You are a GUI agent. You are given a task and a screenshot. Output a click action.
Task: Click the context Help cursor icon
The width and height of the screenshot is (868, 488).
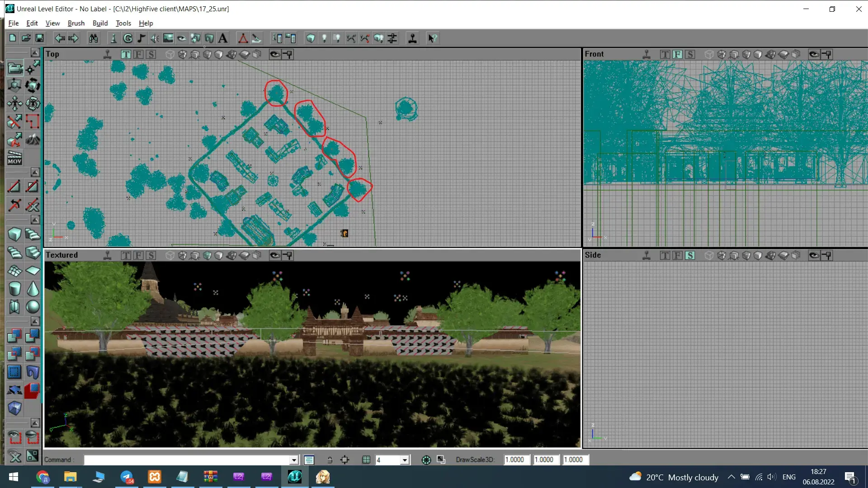click(x=433, y=38)
